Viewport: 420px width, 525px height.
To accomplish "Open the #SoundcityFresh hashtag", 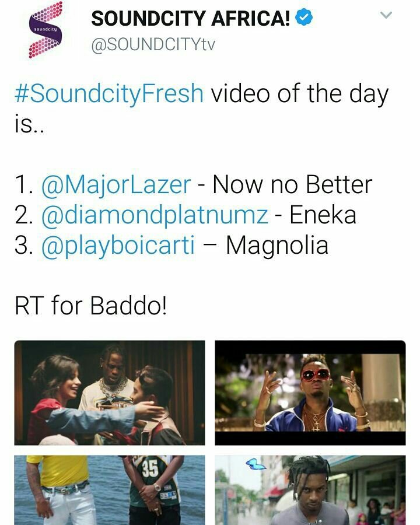I will 109,93.
